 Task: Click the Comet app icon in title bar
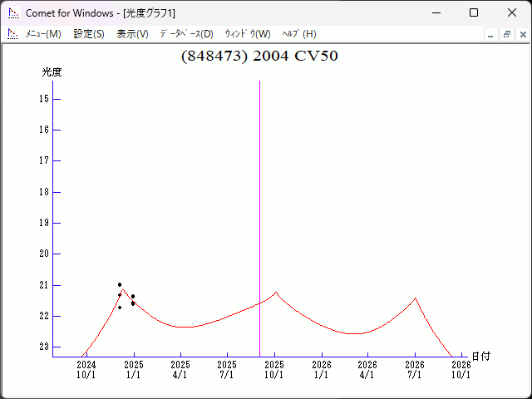tap(13, 13)
